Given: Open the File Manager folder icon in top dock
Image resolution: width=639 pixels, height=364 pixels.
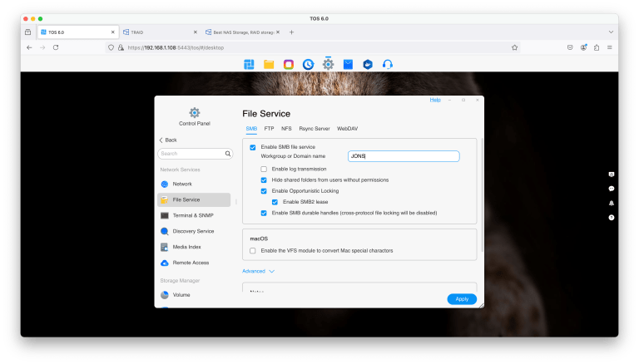Looking at the screenshot, I should point(269,64).
